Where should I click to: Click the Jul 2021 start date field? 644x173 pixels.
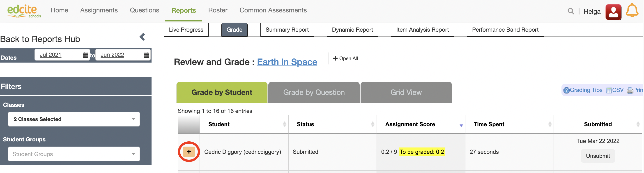(x=51, y=55)
